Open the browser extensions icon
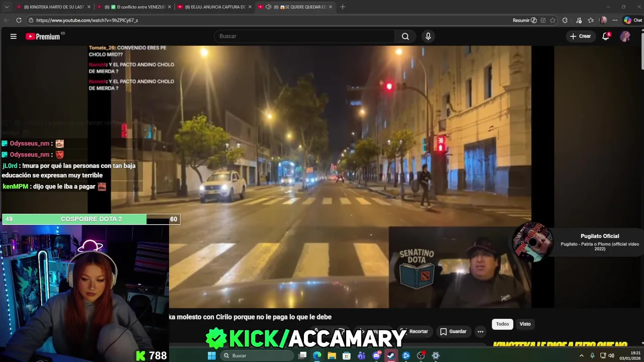The width and height of the screenshot is (644, 362). [565, 20]
